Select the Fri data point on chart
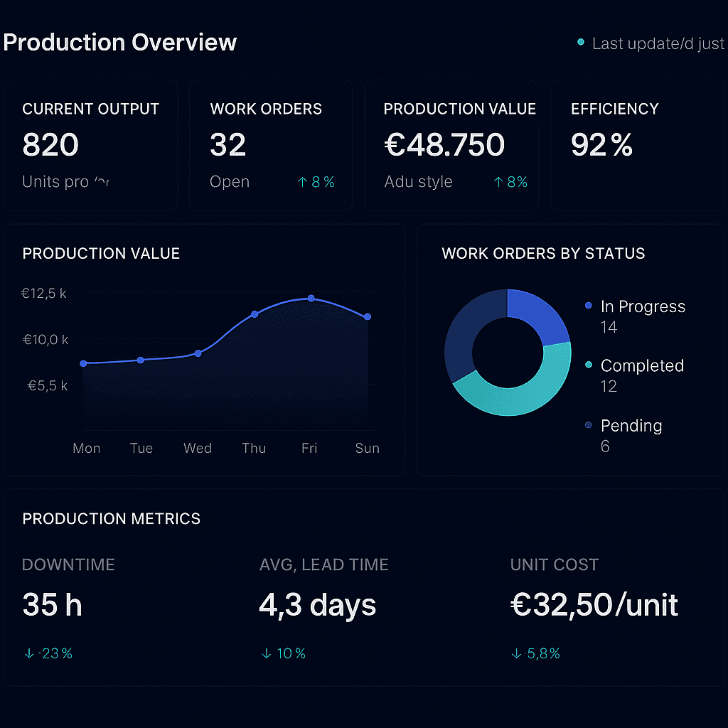 point(311,299)
